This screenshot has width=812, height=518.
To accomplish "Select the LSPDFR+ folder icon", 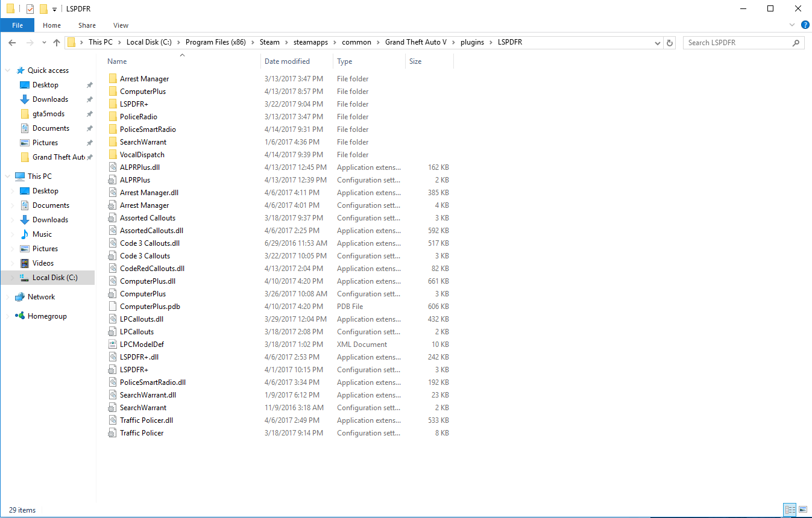I will pyautogui.click(x=113, y=104).
